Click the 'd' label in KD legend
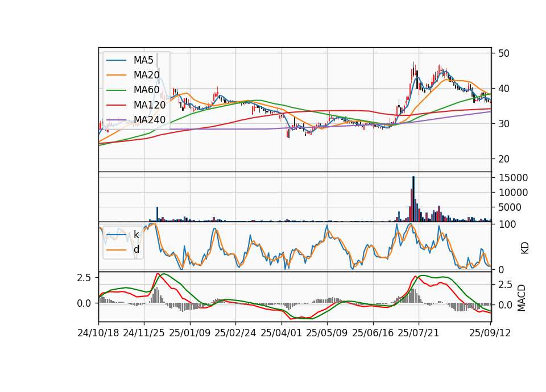The image size is (546, 392). [136, 249]
